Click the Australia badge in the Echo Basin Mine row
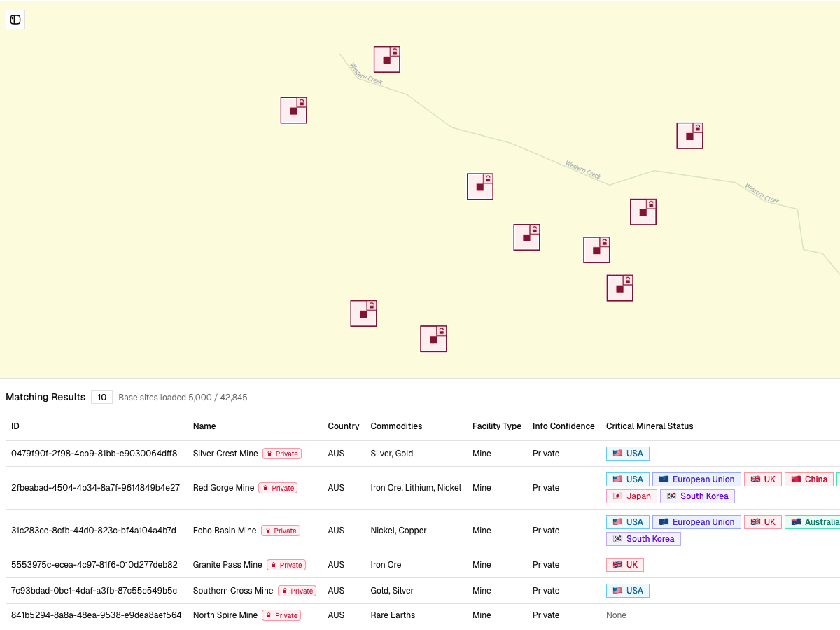840x630 pixels. 814,521
